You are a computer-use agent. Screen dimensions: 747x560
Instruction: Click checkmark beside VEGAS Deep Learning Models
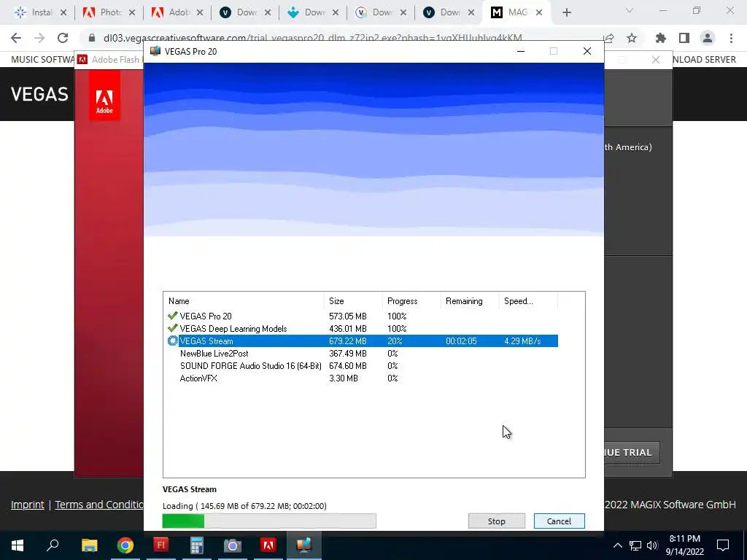172,328
